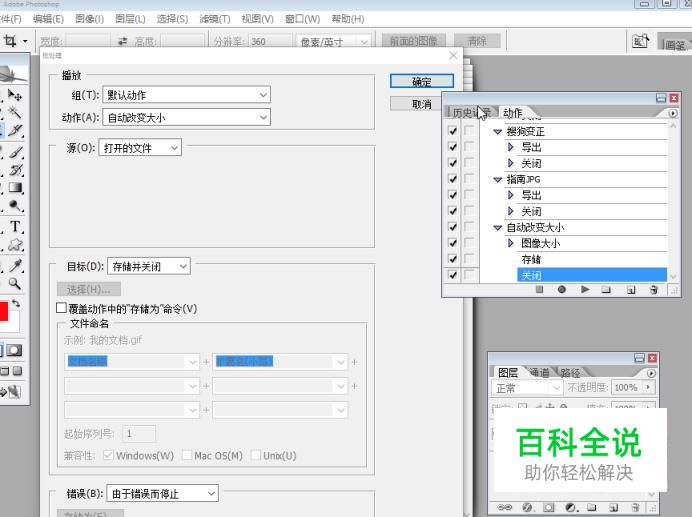This screenshot has height=517, width=692.
Task: Open the 动作(A) dropdown showing 自动改变大小
Action: tap(187, 117)
